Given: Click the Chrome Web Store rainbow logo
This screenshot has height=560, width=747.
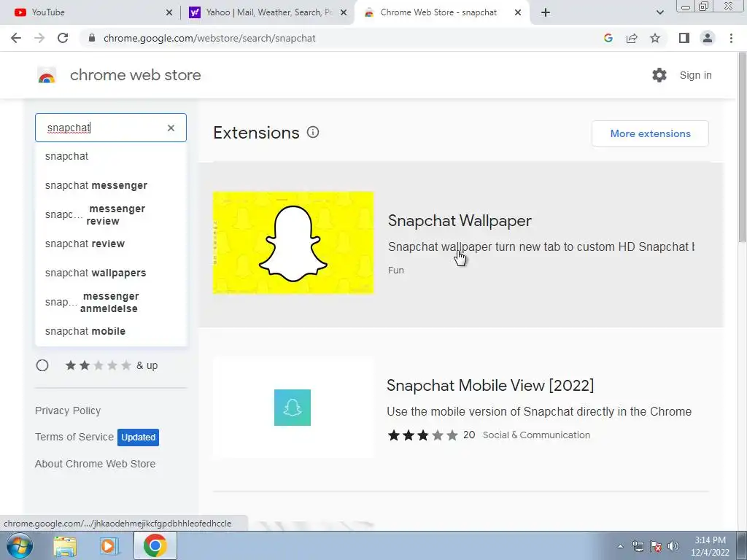Looking at the screenshot, I should click(x=47, y=75).
